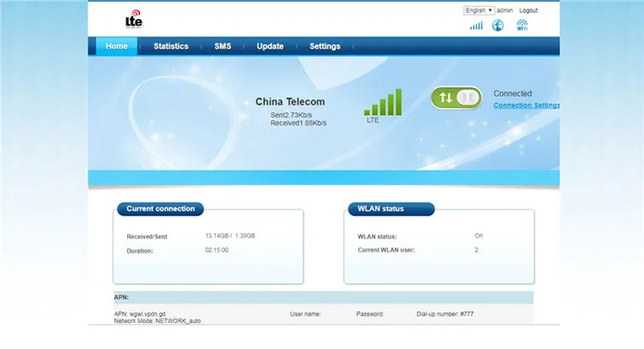The image size is (644, 349).
Task: Switch to the Statistics tab
Action: click(x=171, y=46)
